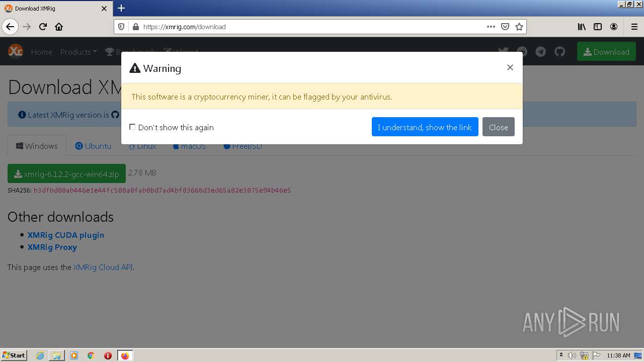Launch Chrome from taskbar
Viewport: 644px width, 362px height.
91,355
